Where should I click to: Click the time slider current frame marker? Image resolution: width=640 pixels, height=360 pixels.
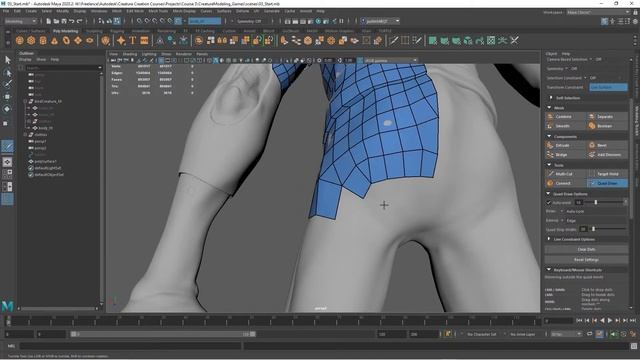(8, 321)
